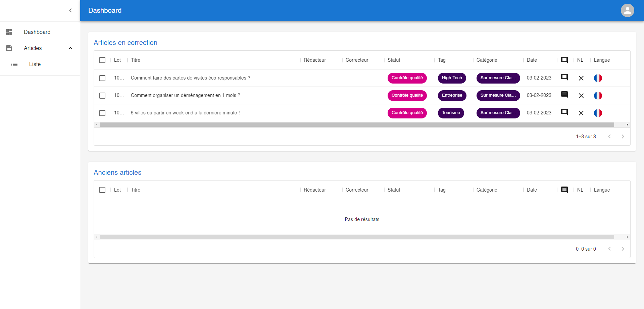Click the French flag in 5 villes row
644x309 pixels.
point(598,113)
